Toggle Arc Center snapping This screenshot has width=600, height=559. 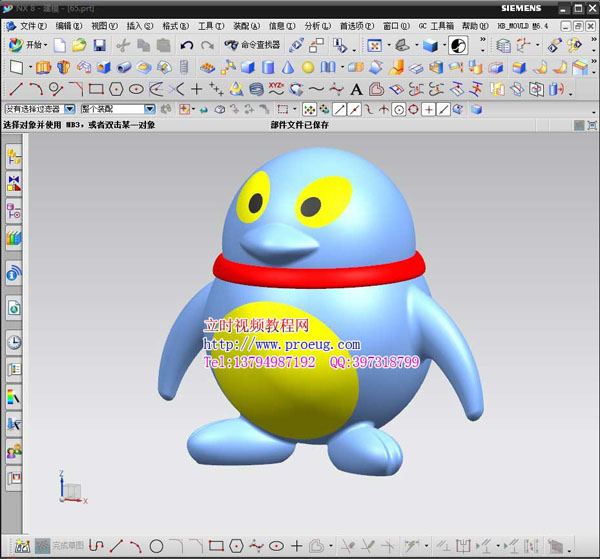(399, 110)
